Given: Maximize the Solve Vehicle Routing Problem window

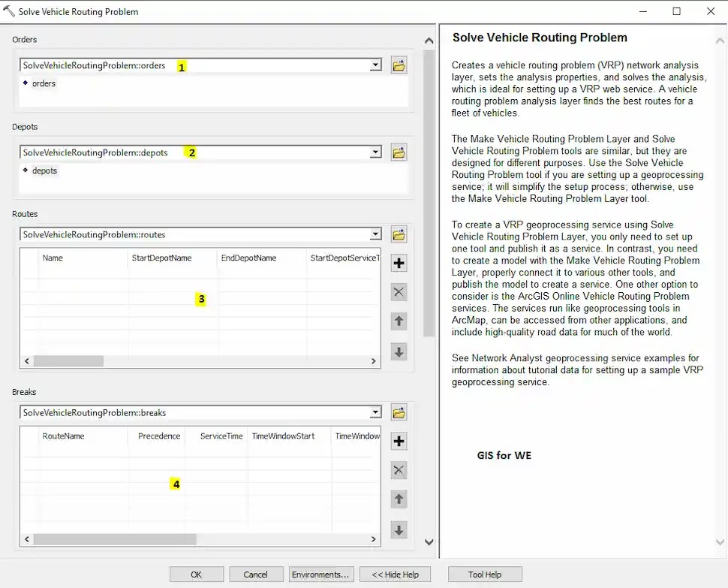Looking at the screenshot, I should 677,11.
